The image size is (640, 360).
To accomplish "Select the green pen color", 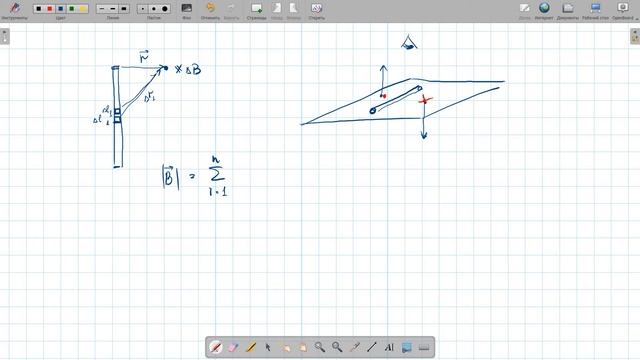I will pos(72,9).
